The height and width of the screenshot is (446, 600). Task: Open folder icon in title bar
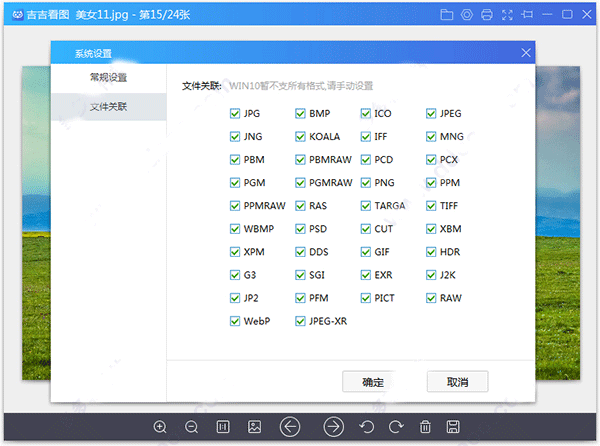pos(447,15)
